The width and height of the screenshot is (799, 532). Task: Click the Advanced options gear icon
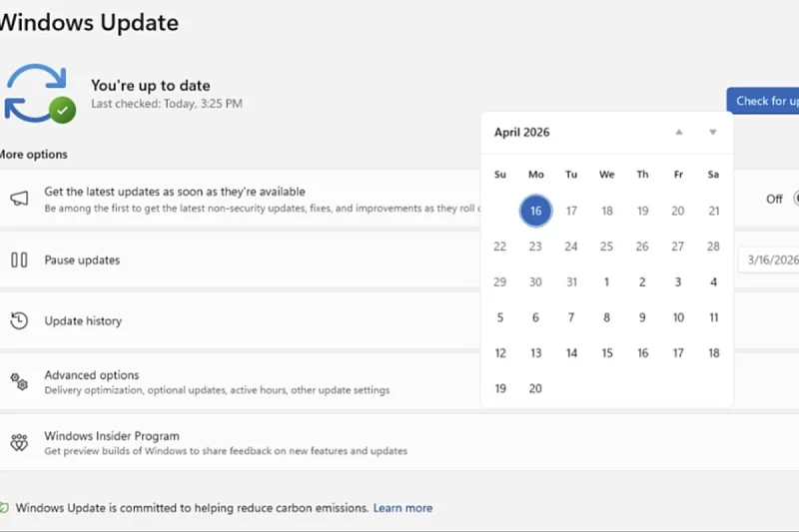tap(19, 381)
